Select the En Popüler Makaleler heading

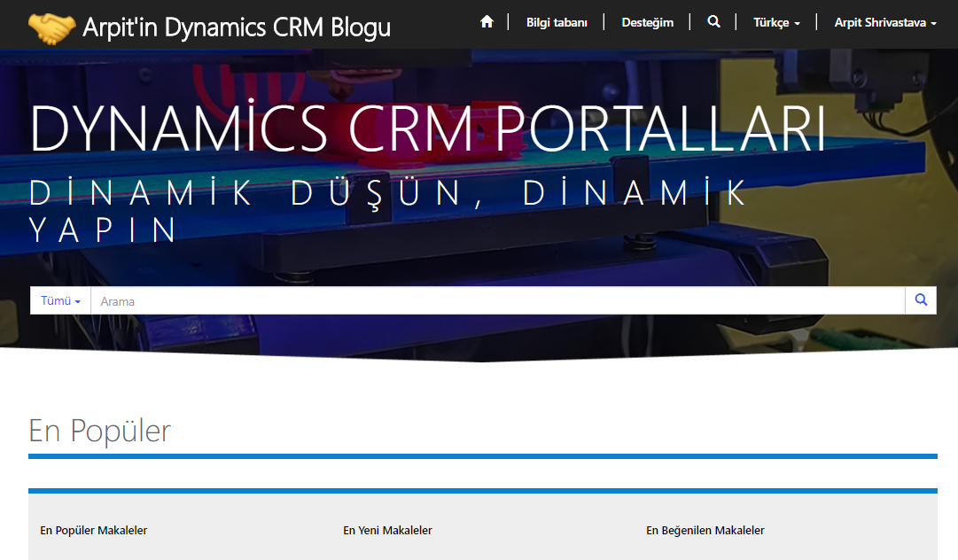(93, 530)
